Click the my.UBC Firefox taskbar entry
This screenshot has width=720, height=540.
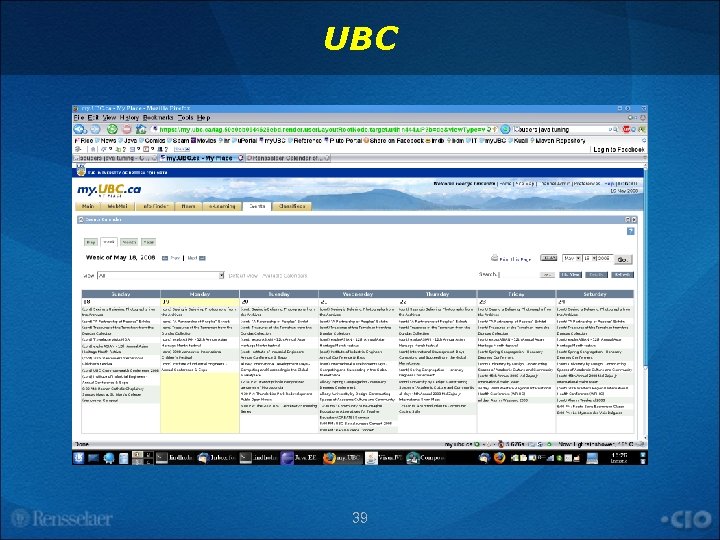342,458
